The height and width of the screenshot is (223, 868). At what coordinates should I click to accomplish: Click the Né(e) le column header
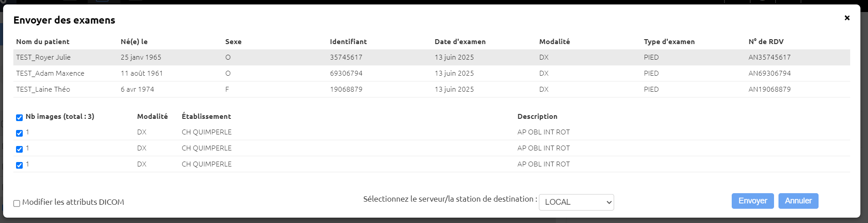pos(134,41)
